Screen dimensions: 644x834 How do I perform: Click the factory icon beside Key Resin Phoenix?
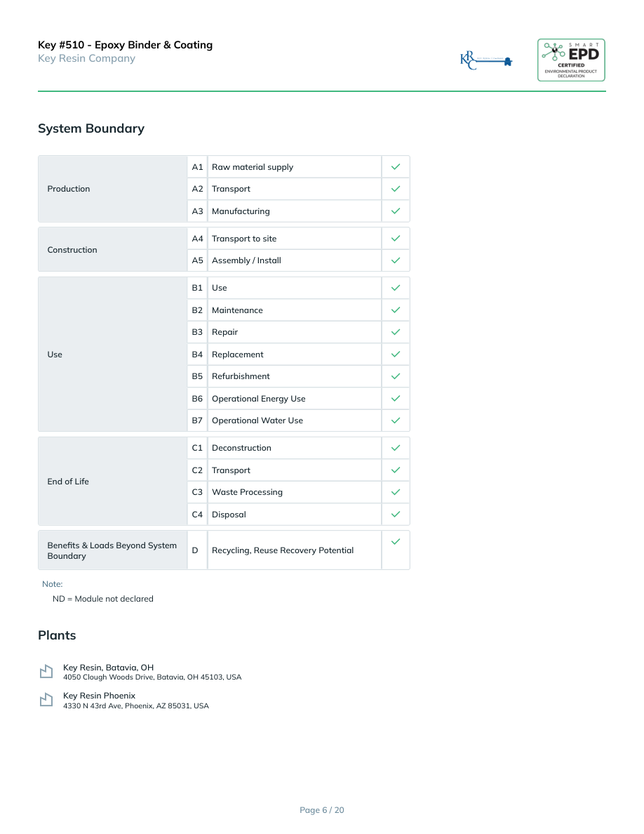pos(46,700)
